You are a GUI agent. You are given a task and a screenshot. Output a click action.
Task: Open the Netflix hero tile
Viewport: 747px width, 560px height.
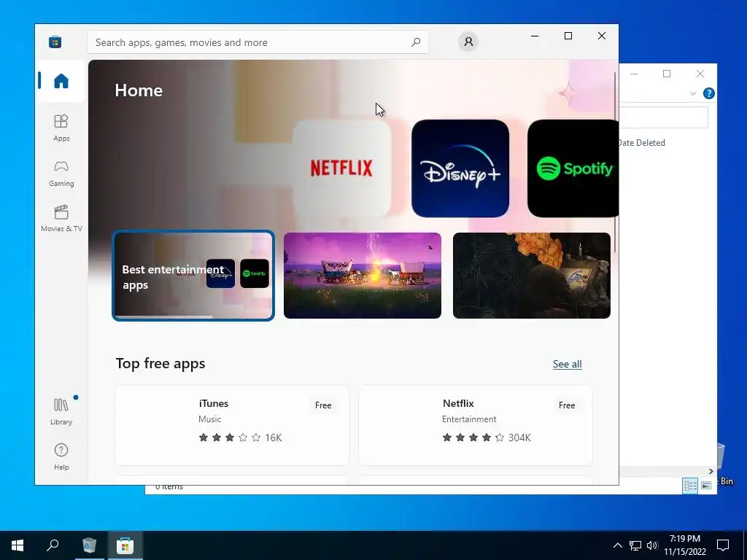point(341,168)
